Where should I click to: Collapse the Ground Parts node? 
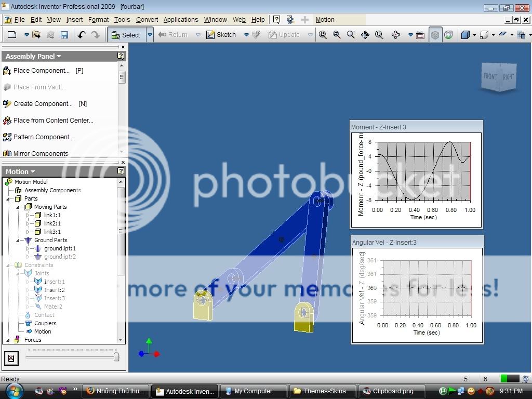click(x=18, y=240)
